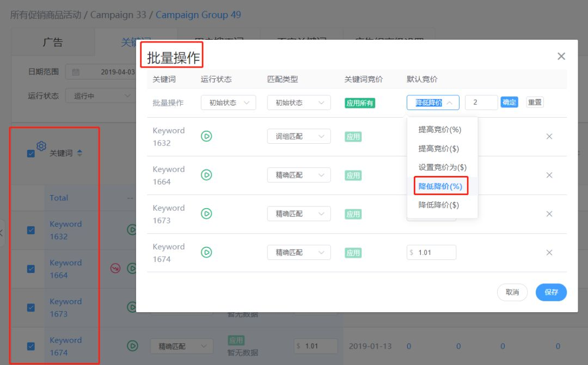The height and width of the screenshot is (365, 588).
Task: Close the 批量操作 dialog
Action: (x=561, y=56)
